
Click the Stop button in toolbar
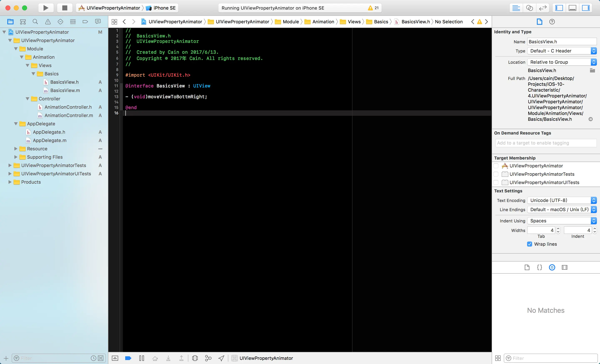[65, 8]
